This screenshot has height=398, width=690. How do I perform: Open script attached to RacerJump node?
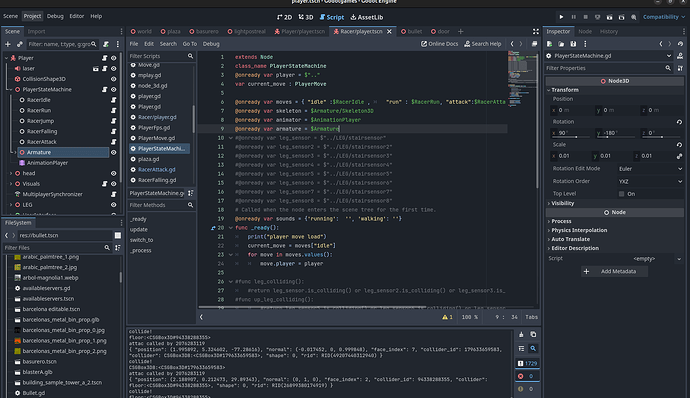(x=114, y=121)
